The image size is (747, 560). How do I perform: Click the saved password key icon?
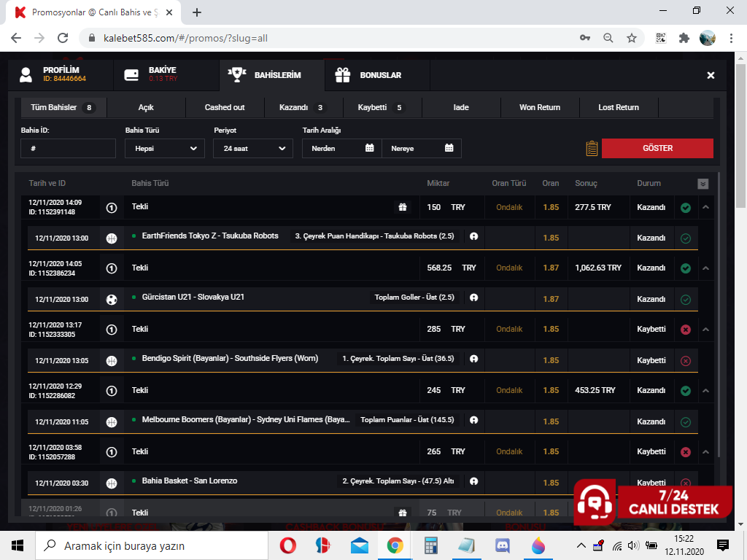[585, 38]
